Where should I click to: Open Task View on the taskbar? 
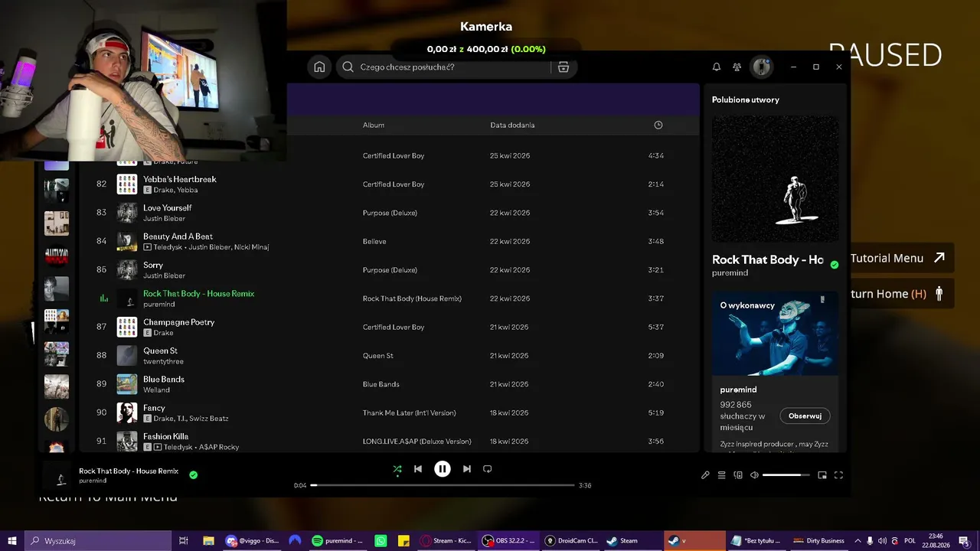click(184, 541)
